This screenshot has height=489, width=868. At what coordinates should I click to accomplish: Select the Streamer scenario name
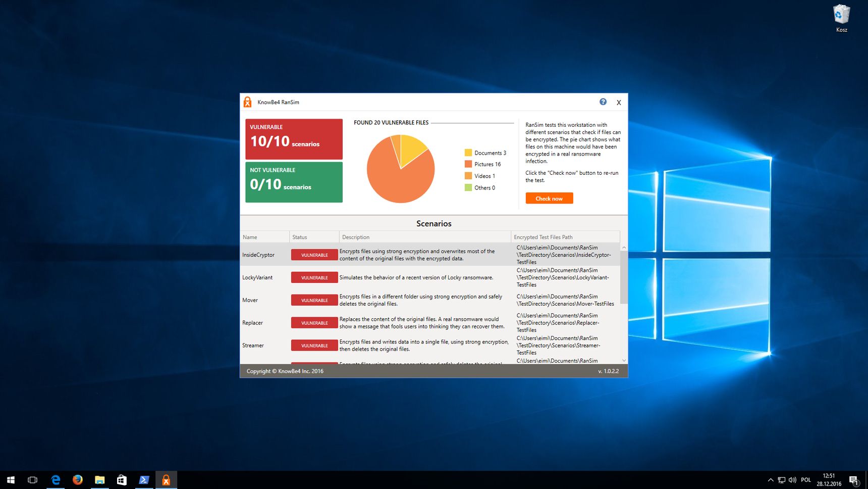point(253,346)
